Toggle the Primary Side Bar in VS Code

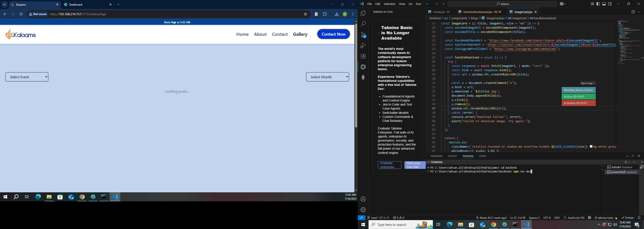[598, 4]
